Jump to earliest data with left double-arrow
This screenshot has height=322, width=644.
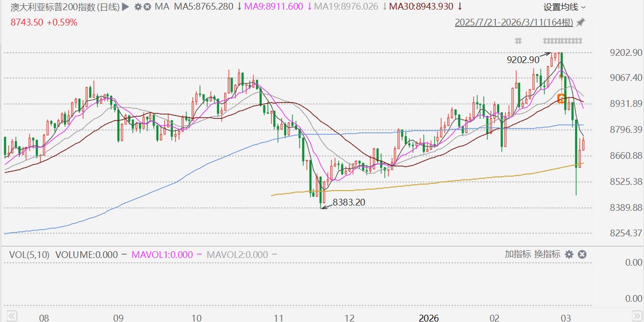[x=13, y=316]
